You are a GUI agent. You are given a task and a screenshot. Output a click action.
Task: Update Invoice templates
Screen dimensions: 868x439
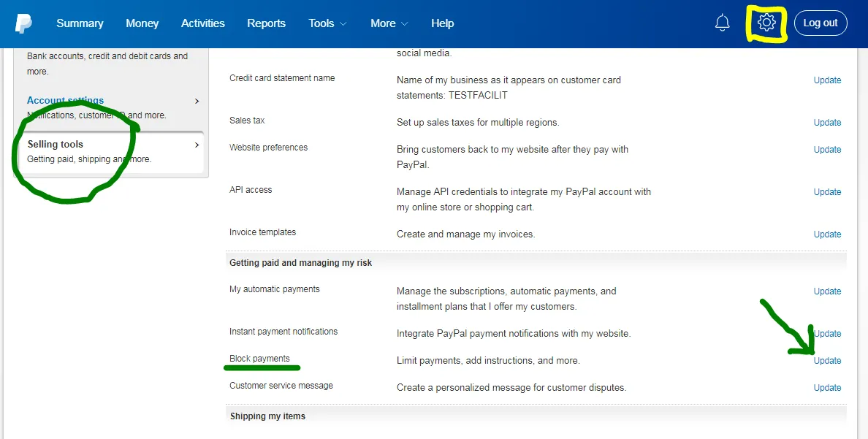point(827,234)
